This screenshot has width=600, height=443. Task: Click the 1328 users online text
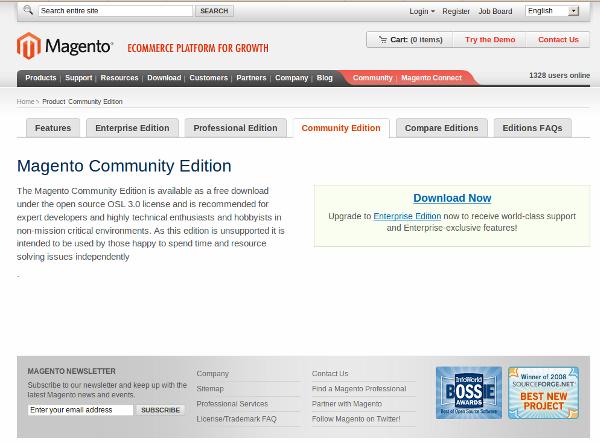(559, 75)
